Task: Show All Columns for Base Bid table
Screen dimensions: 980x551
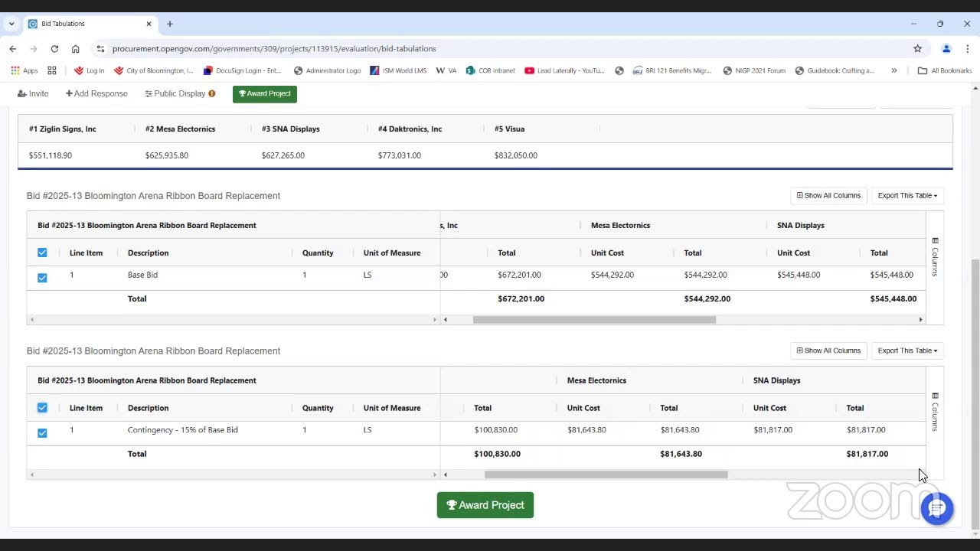Action: point(828,196)
